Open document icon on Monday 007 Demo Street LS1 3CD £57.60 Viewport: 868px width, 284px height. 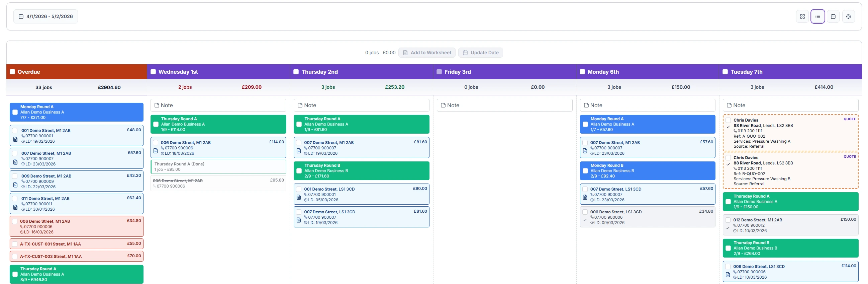click(x=585, y=197)
